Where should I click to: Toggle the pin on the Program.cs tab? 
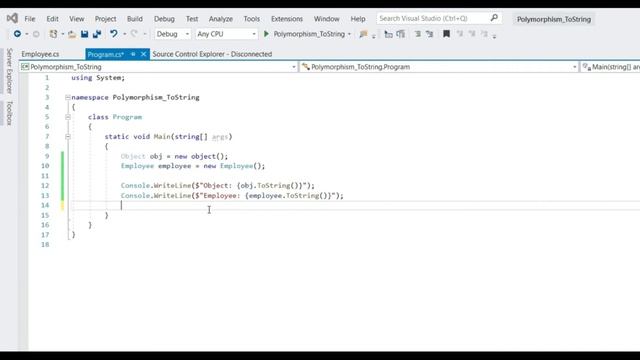tap(133, 54)
